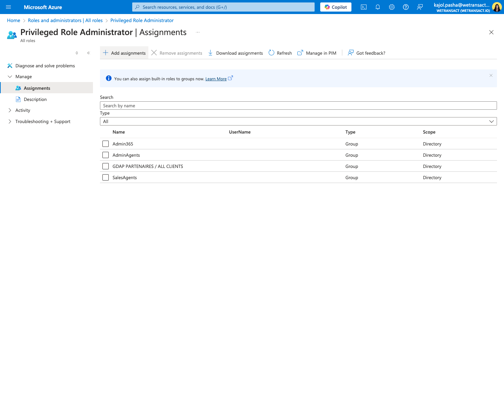Collapse the left navigation with double chevron

[x=89, y=53]
